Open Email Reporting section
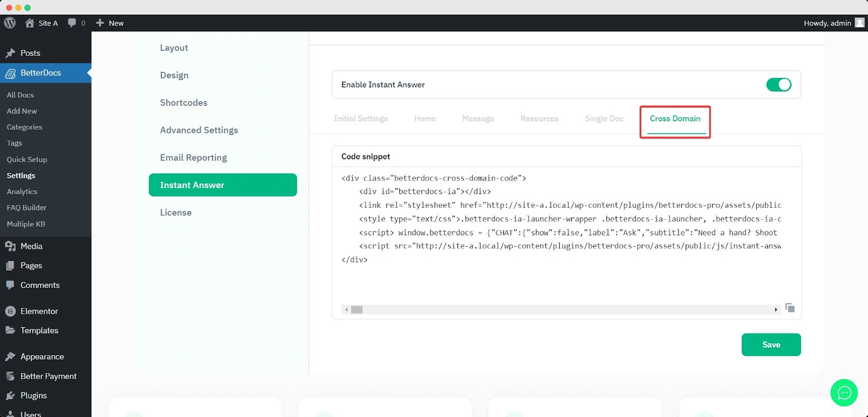This screenshot has width=868, height=417. coord(193,158)
